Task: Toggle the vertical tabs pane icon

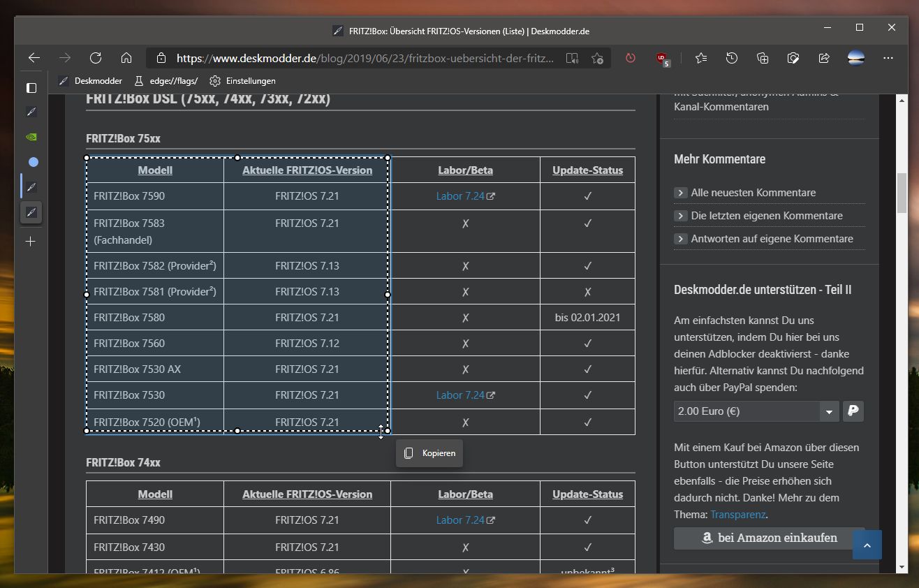Action: click(x=31, y=87)
